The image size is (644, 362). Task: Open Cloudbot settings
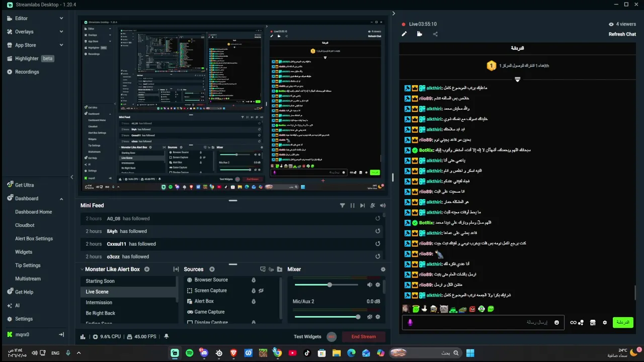(x=25, y=225)
